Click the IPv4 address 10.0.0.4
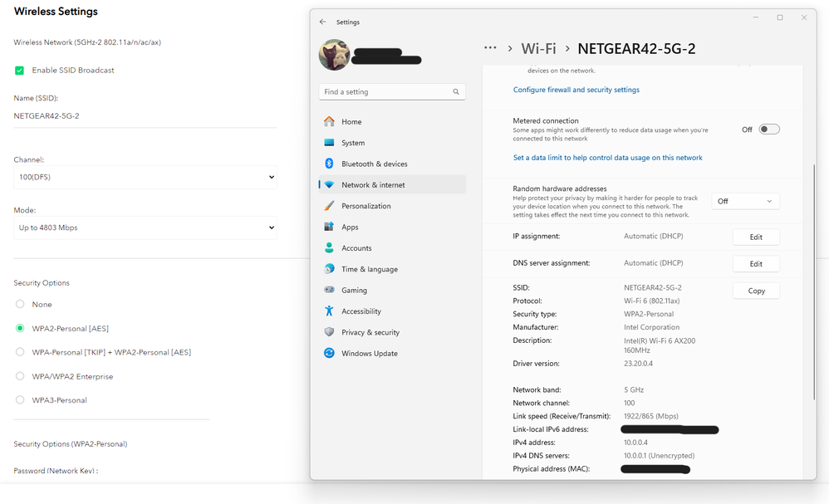 coord(635,443)
